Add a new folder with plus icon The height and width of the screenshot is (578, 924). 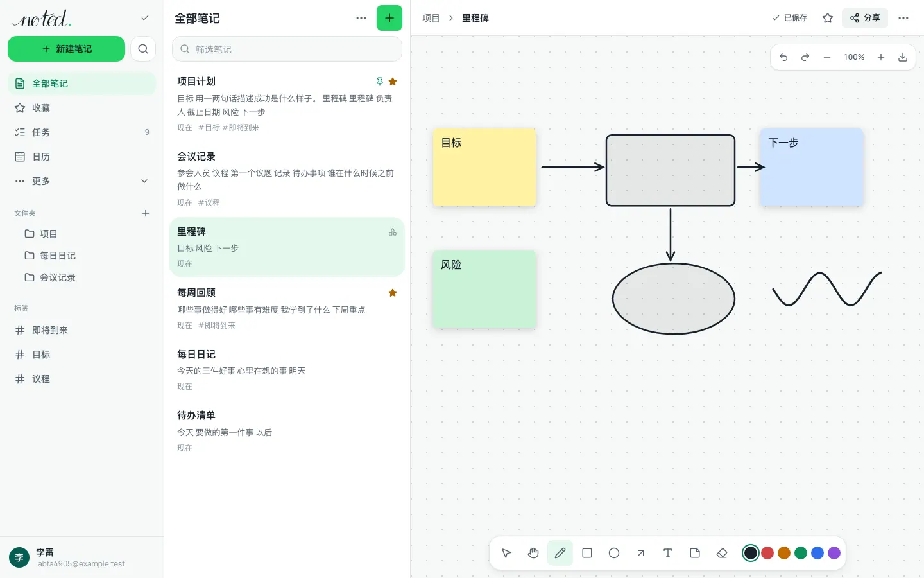pos(146,213)
